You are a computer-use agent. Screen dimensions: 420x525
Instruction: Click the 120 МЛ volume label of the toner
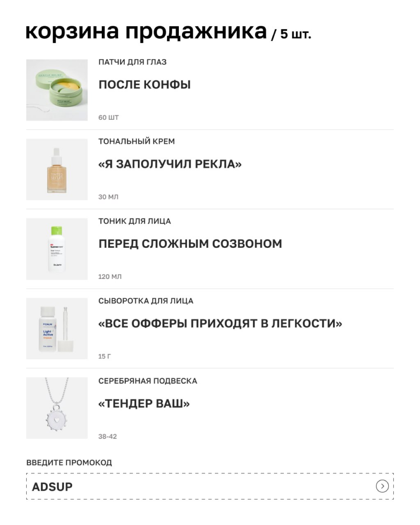[x=110, y=276]
